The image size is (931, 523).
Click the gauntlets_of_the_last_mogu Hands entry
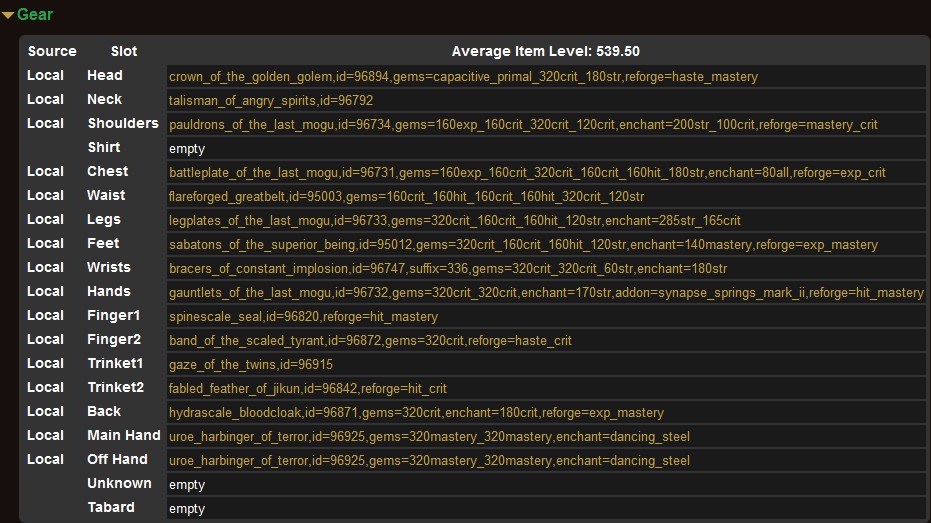(x=546, y=293)
